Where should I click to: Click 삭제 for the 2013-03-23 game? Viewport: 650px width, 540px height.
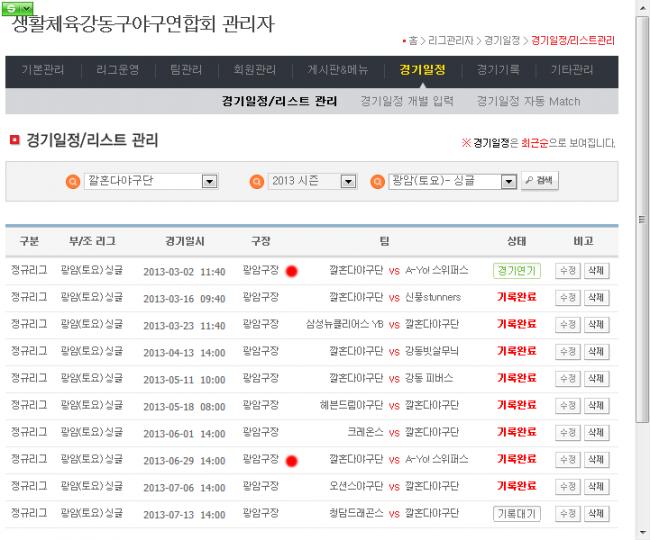point(596,324)
